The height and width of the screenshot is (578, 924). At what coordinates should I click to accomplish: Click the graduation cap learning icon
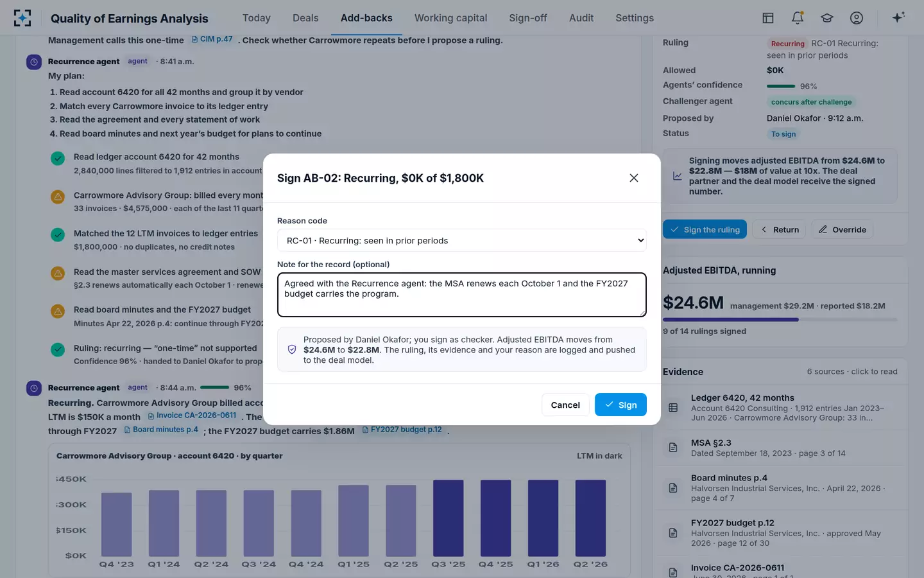[827, 18]
